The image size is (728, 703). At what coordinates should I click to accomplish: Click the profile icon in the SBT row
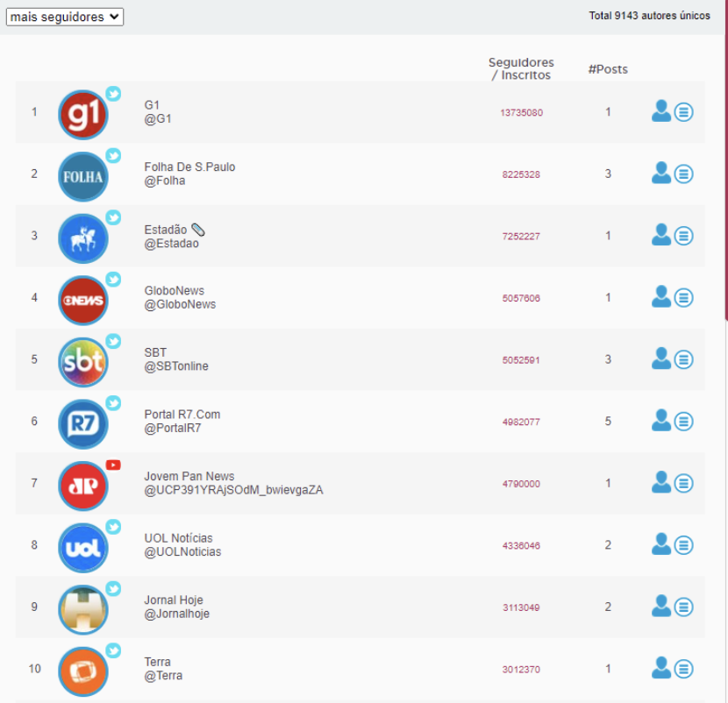point(661,359)
